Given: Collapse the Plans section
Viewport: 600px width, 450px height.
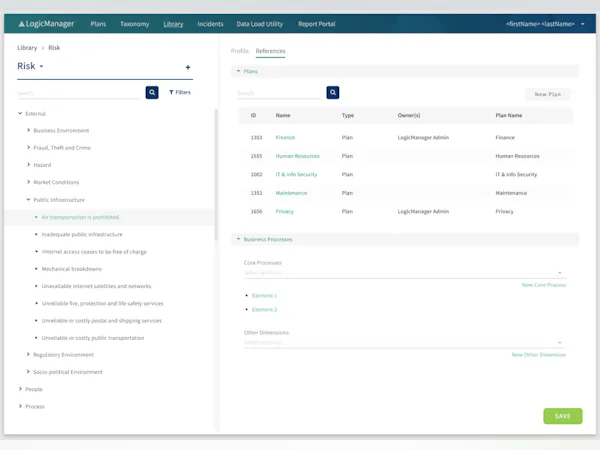Looking at the screenshot, I should click(x=238, y=71).
